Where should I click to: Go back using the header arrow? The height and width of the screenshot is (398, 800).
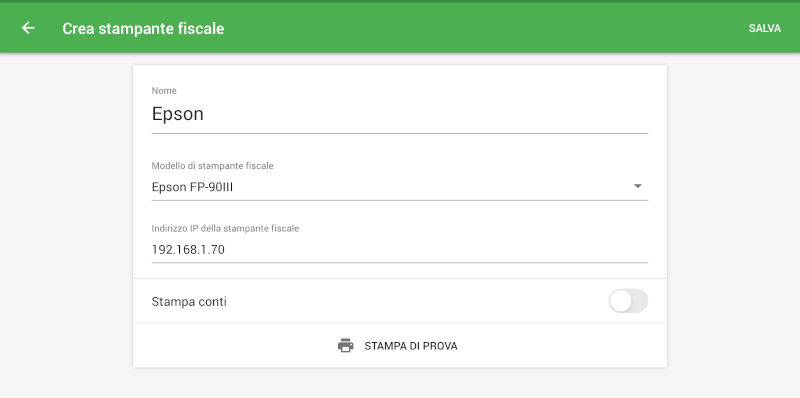click(28, 28)
